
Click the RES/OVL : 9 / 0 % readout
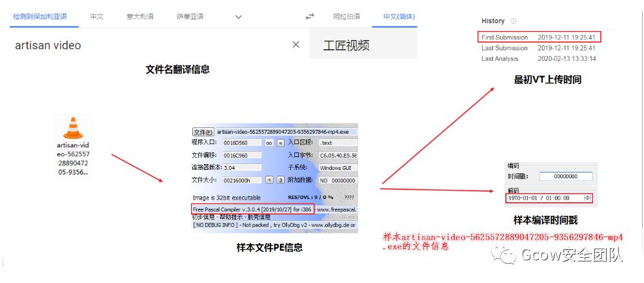point(311,198)
